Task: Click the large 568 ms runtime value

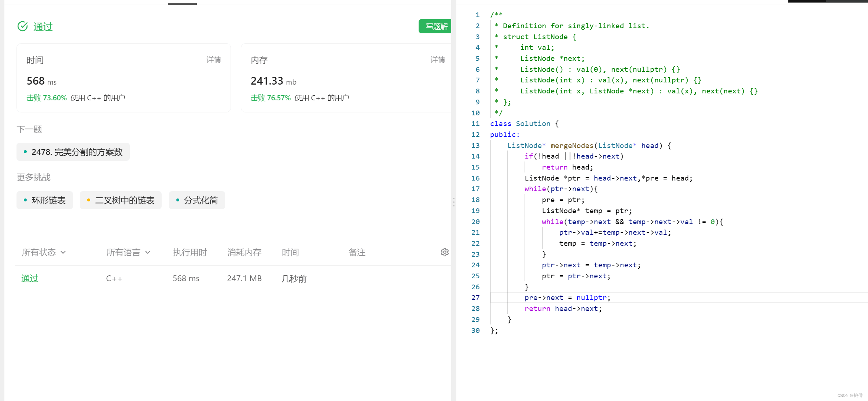Action: (x=41, y=81)
